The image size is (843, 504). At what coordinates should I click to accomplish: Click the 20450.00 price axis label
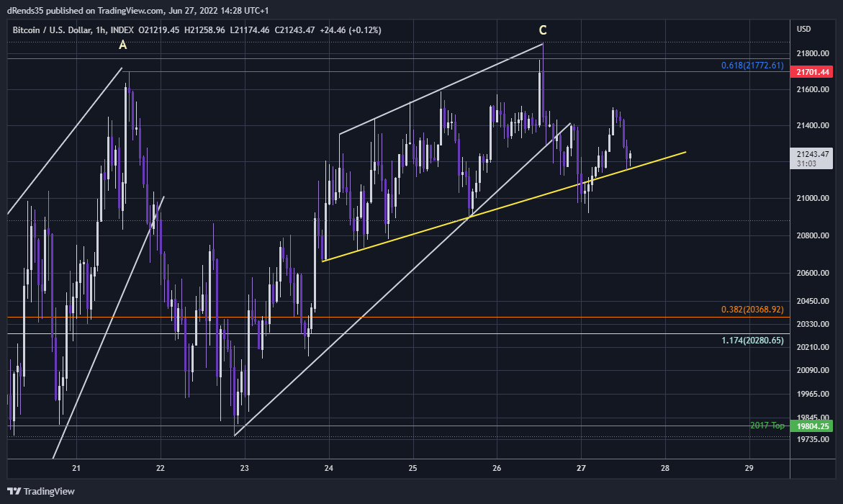coord(812,301)
